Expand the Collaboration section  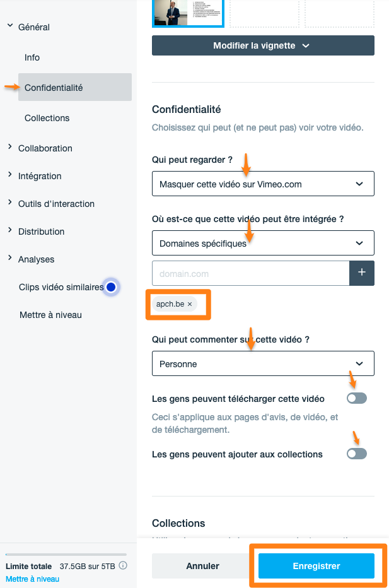pyautogui.click(x=10, y=147)
